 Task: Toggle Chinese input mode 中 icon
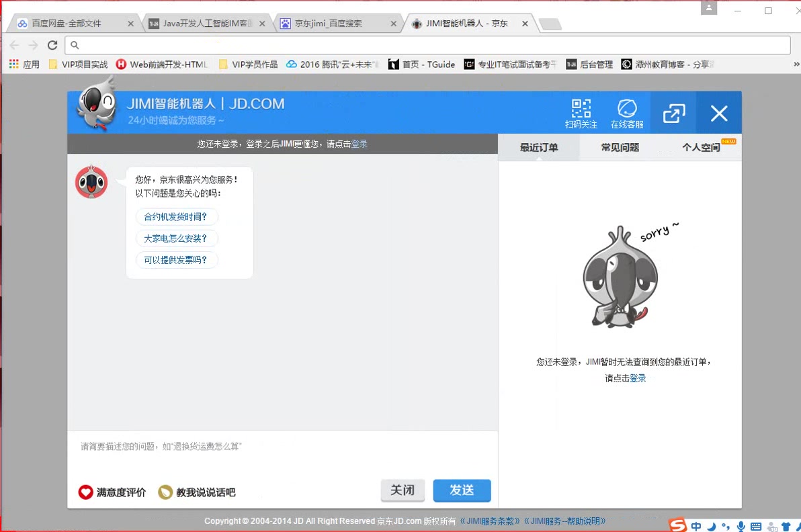[x=695, y=527]
